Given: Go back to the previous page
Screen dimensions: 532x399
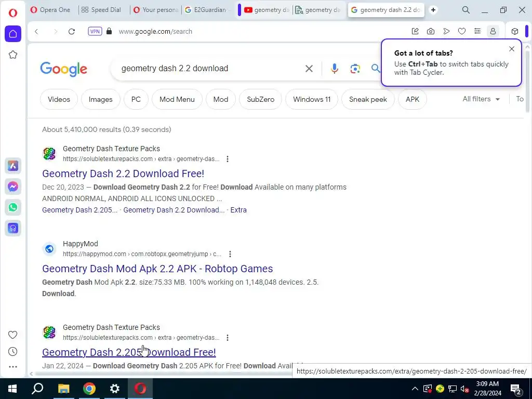Looking at the screenshot, I should point(37,31).
